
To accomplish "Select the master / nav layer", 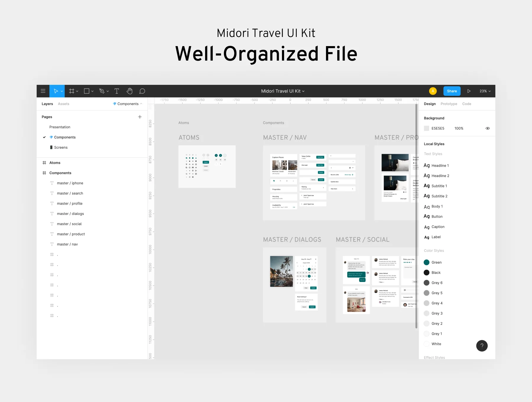I will point(67,244).
